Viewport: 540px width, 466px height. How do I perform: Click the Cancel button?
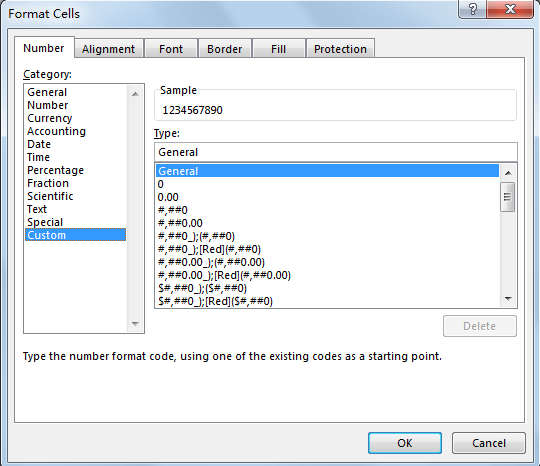pos(489,443)
